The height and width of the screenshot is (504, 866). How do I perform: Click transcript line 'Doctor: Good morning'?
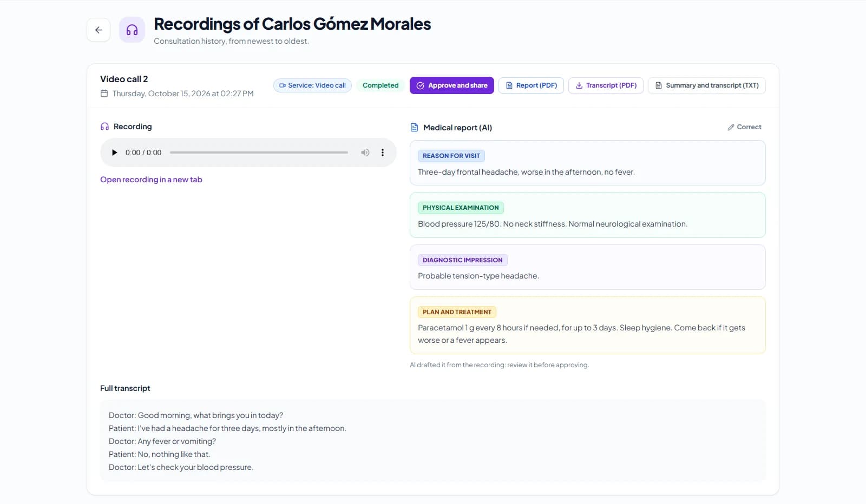(x=196, y=415)
